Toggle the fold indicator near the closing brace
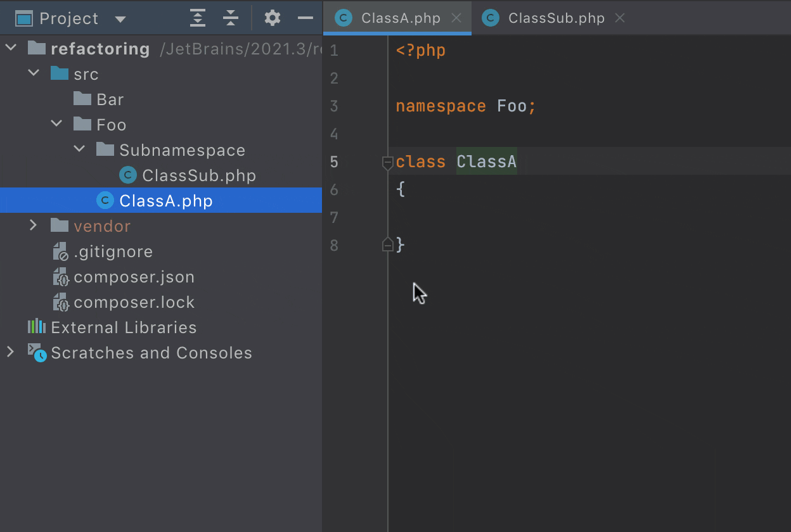Viewport: 791px width, 532px height. (387, 244)
